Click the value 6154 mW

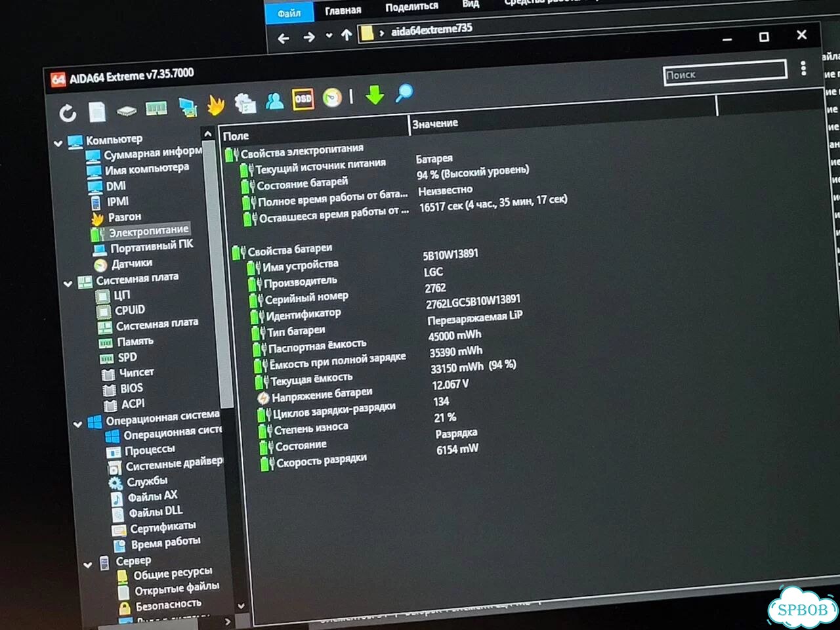click(457, 450)
